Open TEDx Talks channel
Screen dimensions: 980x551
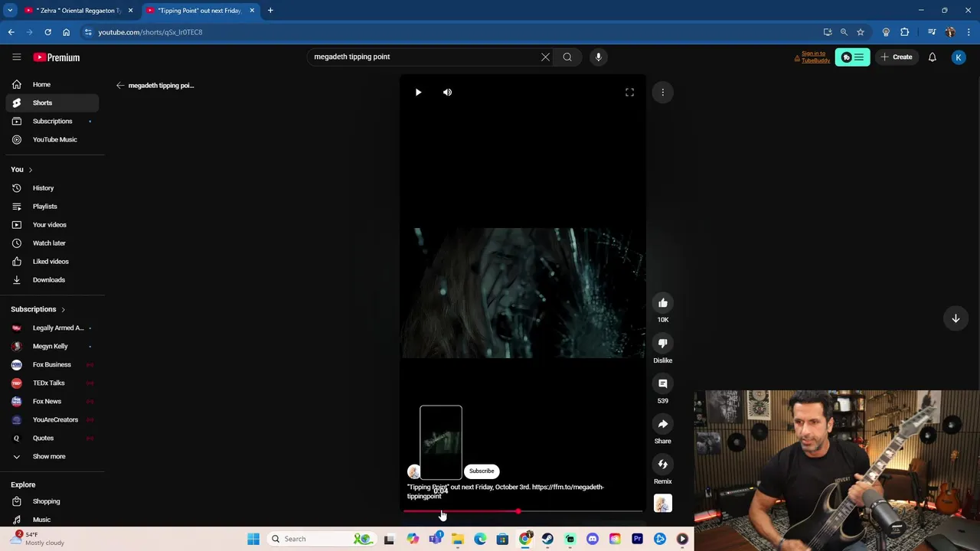point(53,383)
